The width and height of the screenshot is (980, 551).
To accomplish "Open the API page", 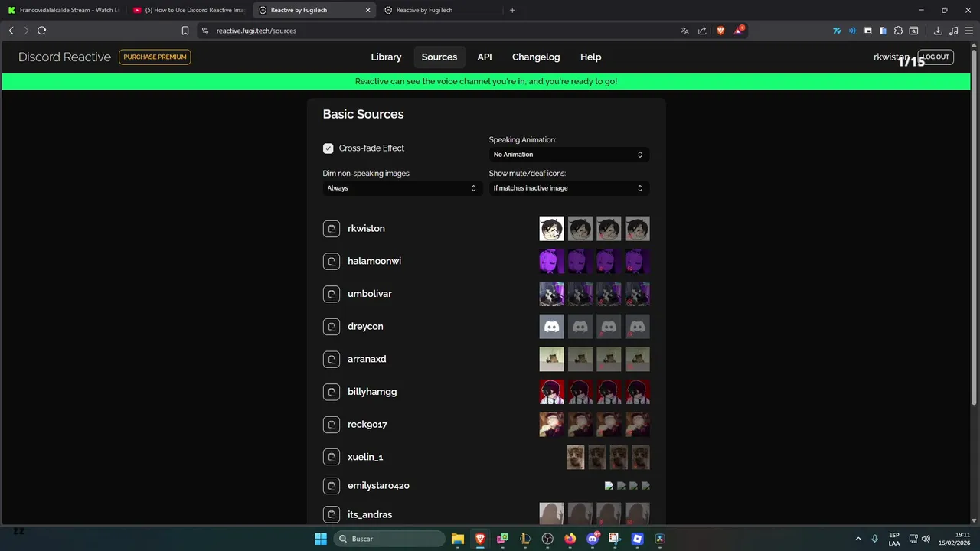I will point(485,57).
